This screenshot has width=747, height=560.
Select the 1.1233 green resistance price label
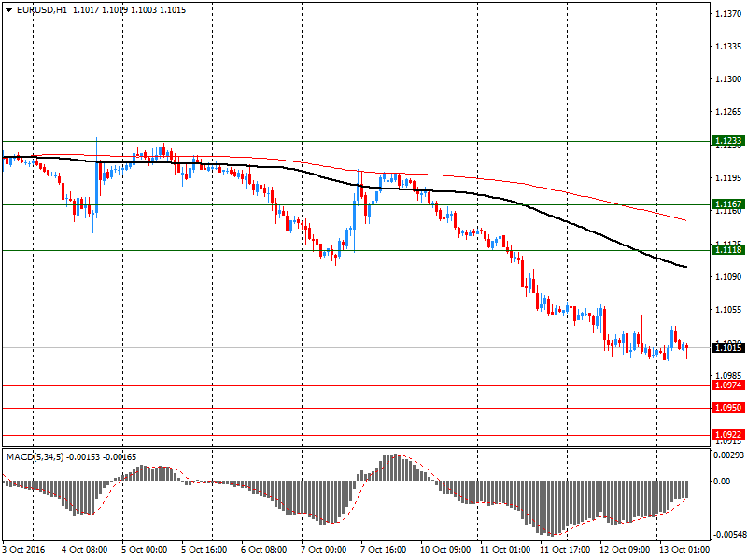click(x=728, y=141)
